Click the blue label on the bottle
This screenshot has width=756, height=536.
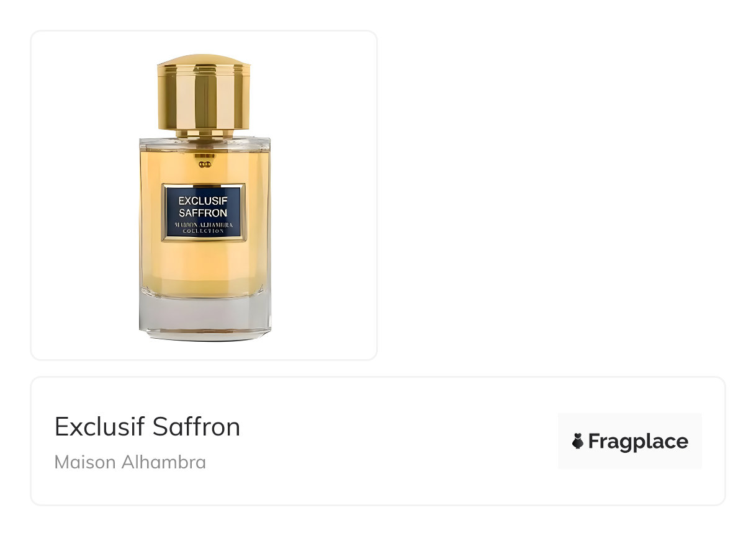click(x=204, y=212)
